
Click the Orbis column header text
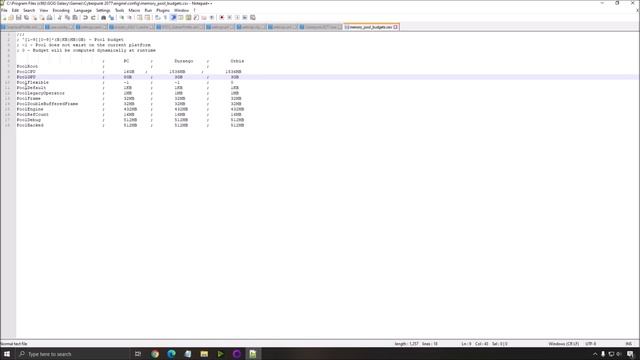point(237,61)
